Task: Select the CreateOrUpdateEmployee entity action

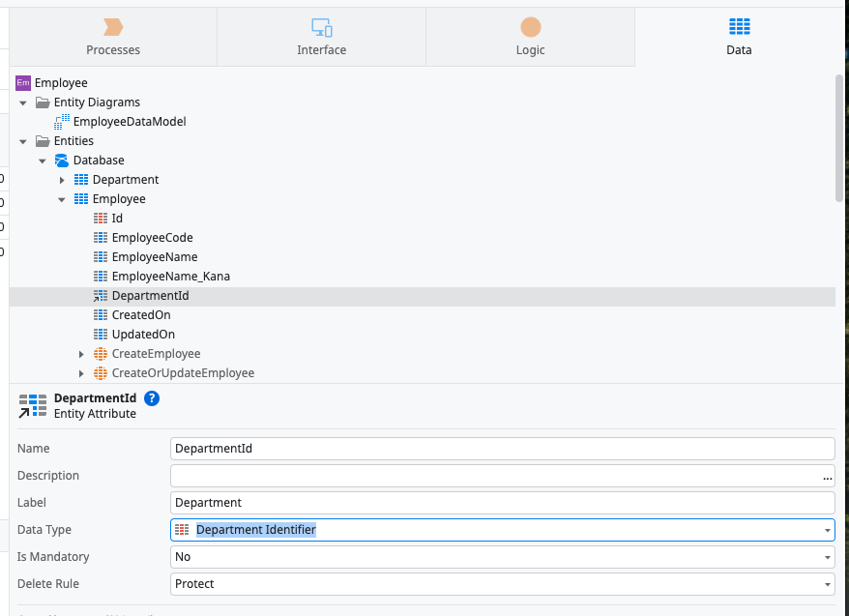Action: (x=183, y=373)
